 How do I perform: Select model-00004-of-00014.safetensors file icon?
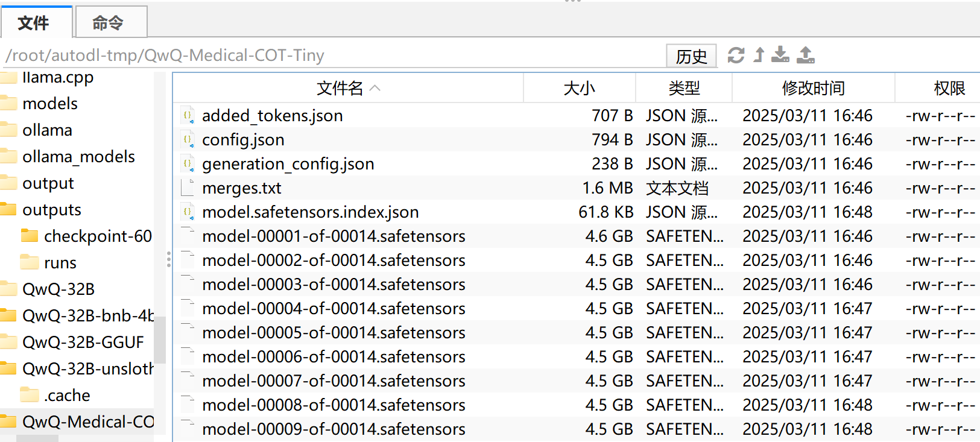[x=188, y=308]
